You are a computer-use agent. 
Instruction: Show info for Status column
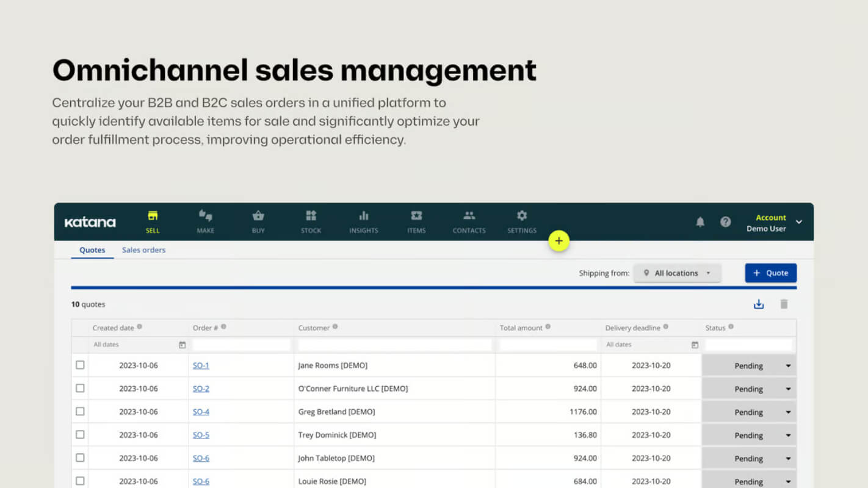pos(731,327)
